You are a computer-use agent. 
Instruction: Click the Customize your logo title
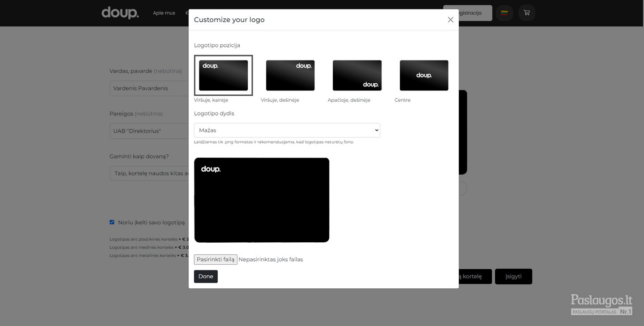pos(229,20)
